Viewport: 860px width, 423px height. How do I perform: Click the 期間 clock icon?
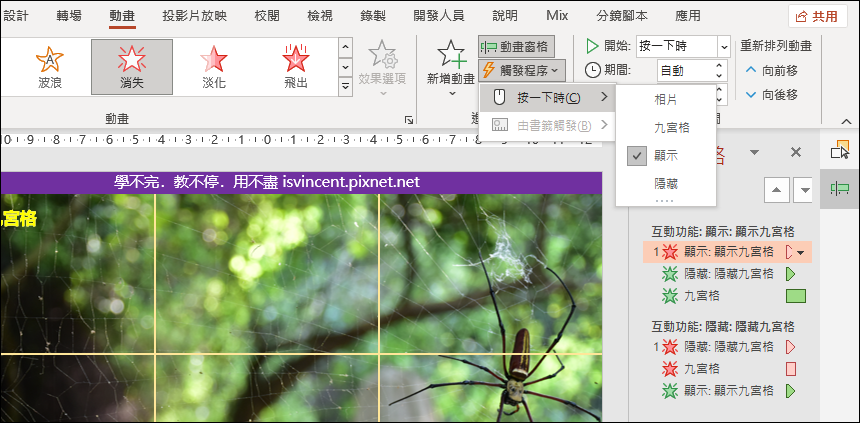pyautogui.click(x=592, y=70)
